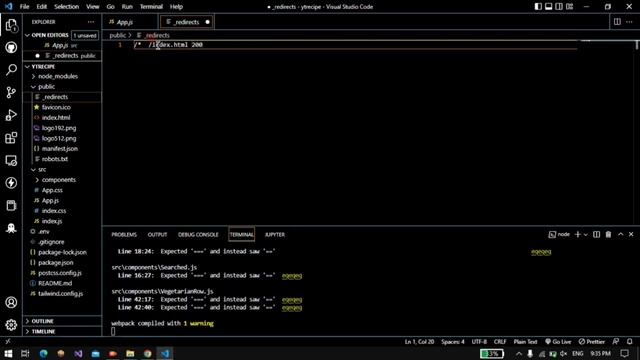The width and height of the screenshot is (640, 360).
Task: Click the notifications bell in status bar
Action: point(629,342)
